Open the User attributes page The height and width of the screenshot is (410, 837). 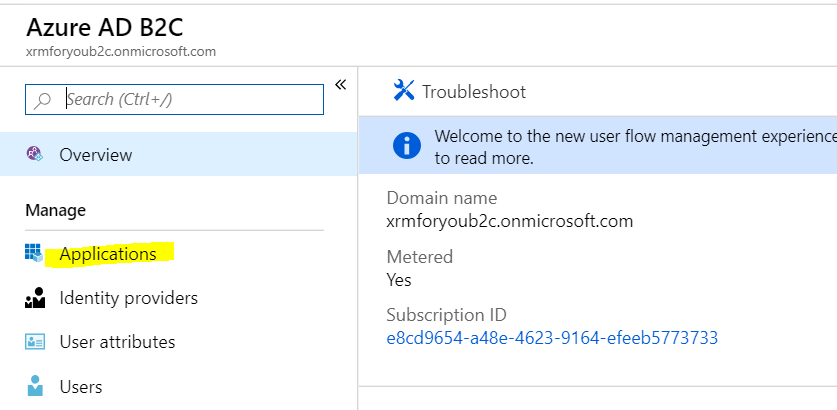point(117,342)
